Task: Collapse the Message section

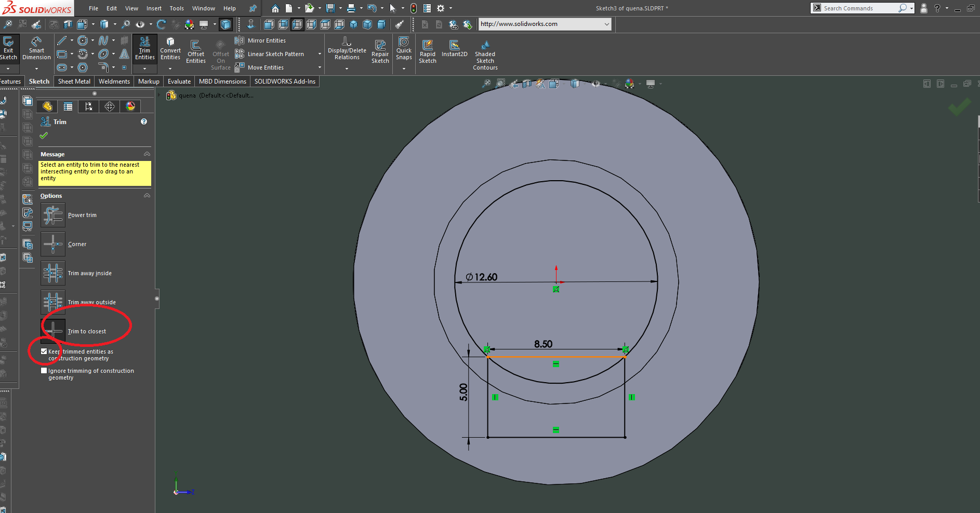Action: coord(147,154)
